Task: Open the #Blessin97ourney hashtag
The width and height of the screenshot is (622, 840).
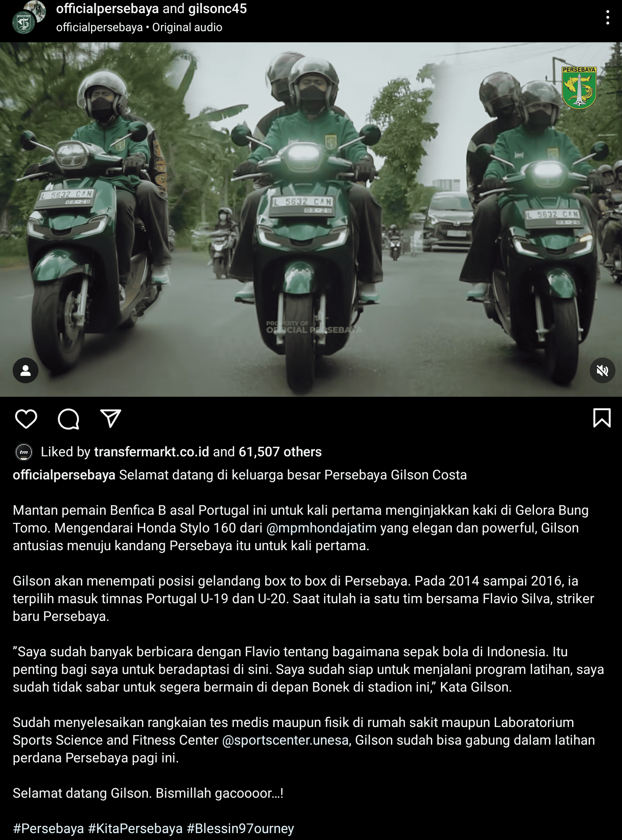Action: [241, 828]
